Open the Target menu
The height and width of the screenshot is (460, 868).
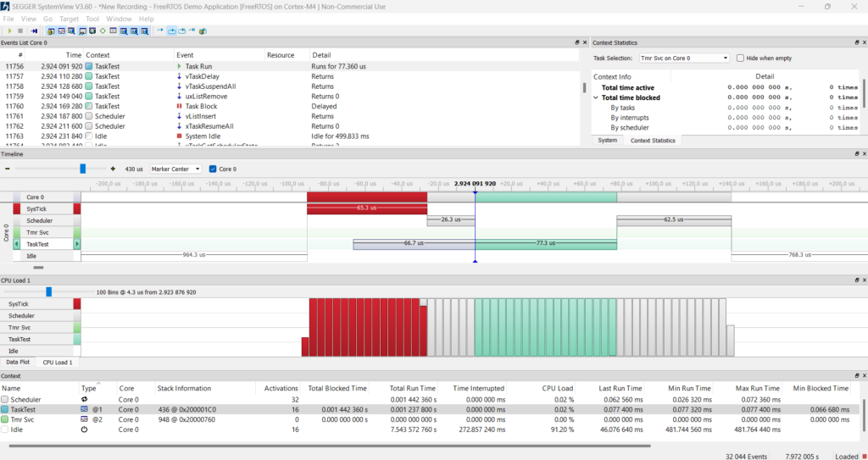pyautogui.click(x=70, y=19)
